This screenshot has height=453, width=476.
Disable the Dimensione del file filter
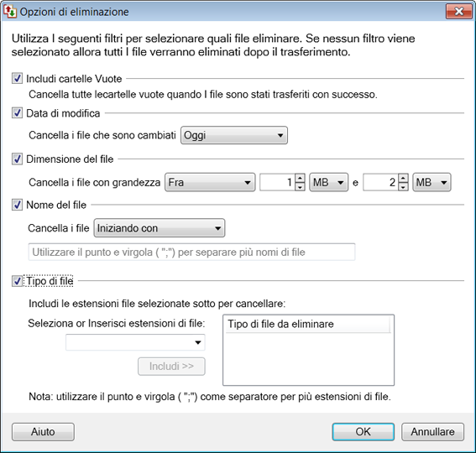pos(17,159)
